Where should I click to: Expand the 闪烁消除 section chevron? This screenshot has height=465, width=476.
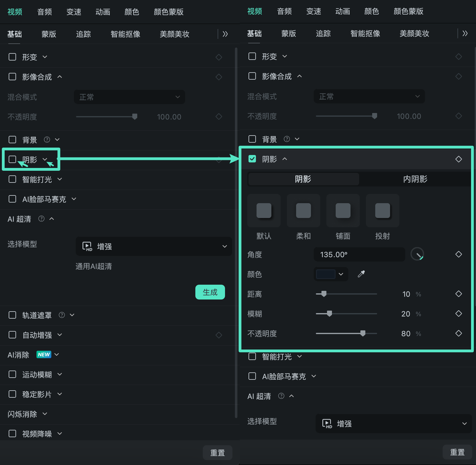coord(45,414)
